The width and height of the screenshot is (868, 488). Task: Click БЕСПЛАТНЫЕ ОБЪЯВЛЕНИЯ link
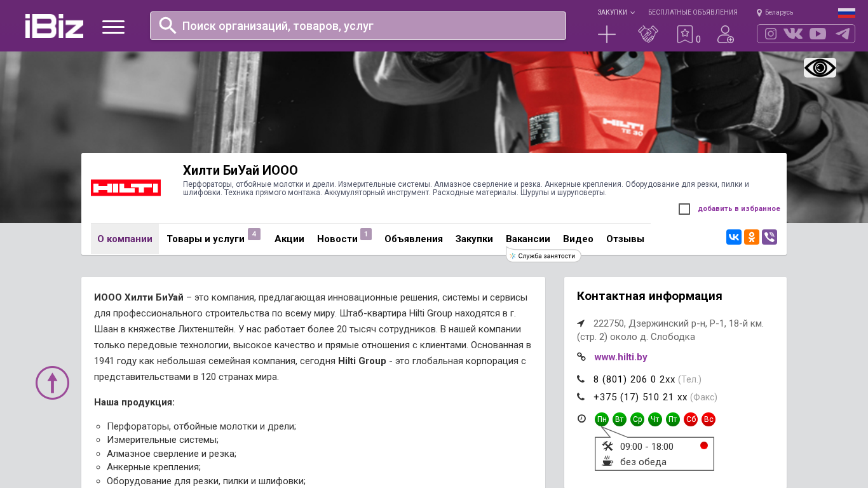coord(693,12)
